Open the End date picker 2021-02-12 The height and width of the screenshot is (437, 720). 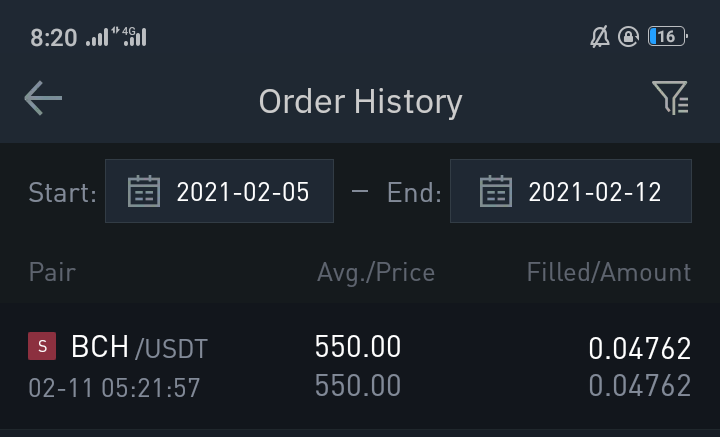pyautogui.click(x=571, y=191)
